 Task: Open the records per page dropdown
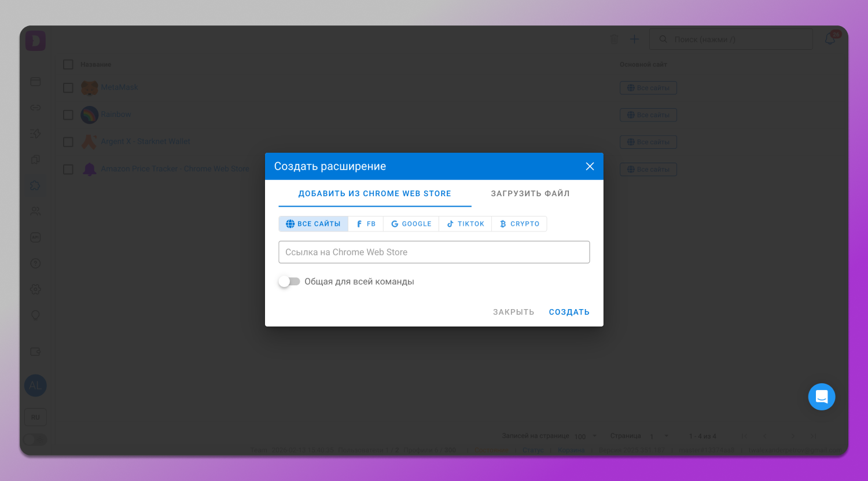point(588,436)
